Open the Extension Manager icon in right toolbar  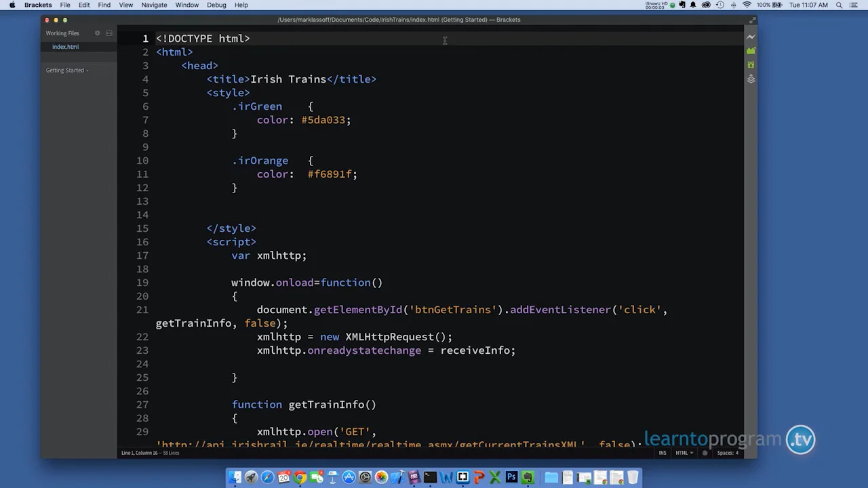click(x=751, y=51)
